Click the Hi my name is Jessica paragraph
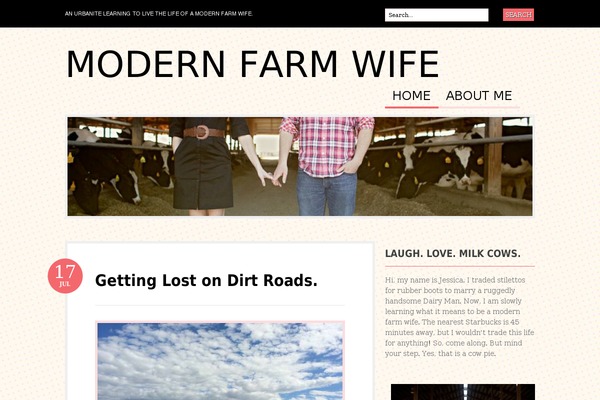Screen dimensions: 600x400 click(459, 317)
